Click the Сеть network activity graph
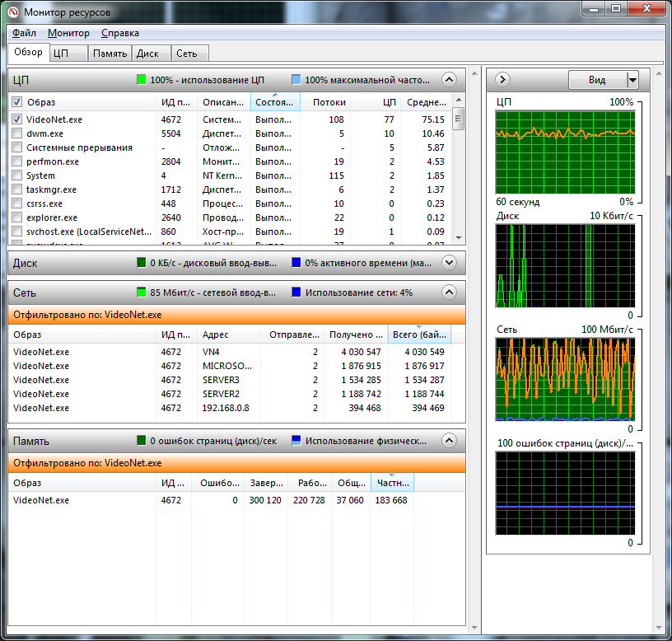672x641 pixels. [x=565, y=380]
